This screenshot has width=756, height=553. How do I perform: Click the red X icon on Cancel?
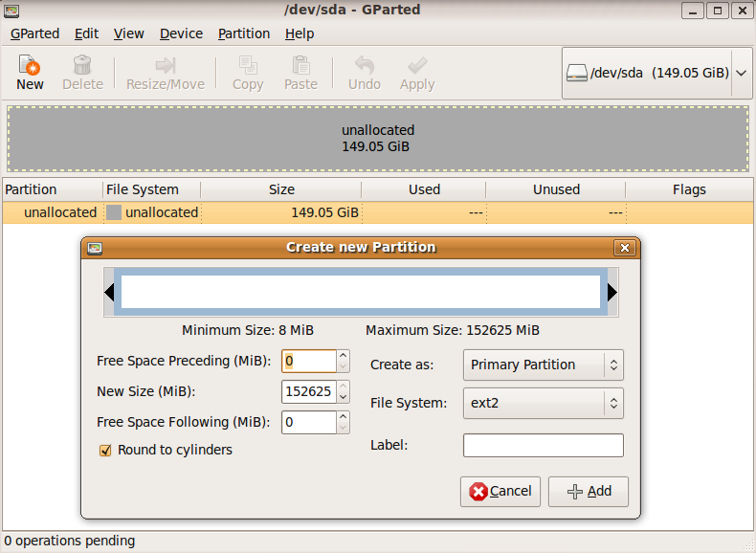(478, 492)
